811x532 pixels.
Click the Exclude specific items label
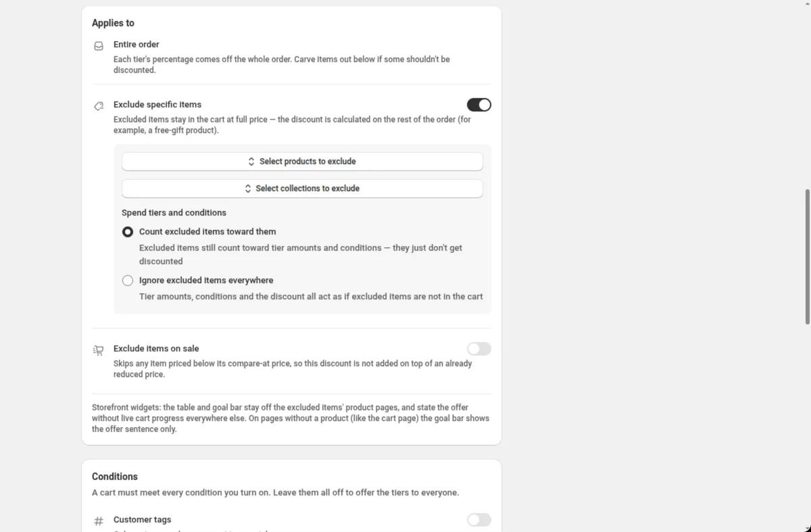pos(157,105)
